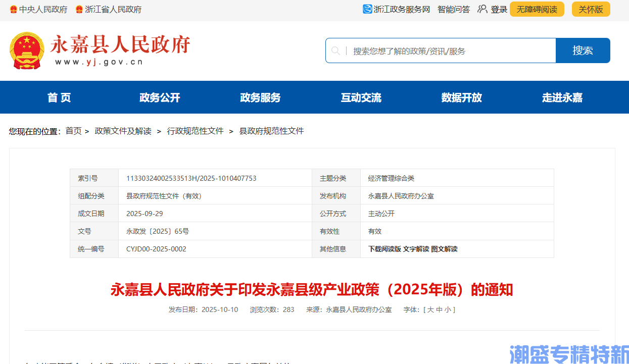Image resolution: width=629 pixels, height=364 pixels.
Task: Open 智能问答 smart Q&A link
Action: pyautogui.click(x=453, y=10)
